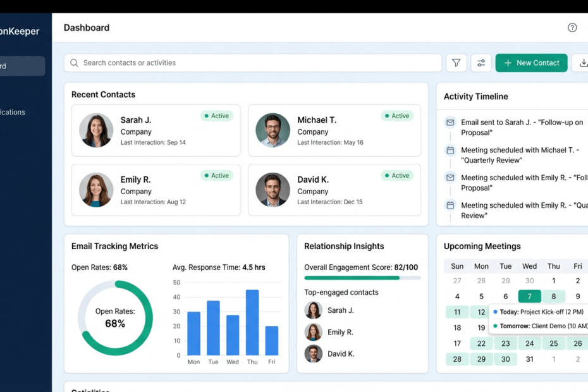Focus the Search contacts or activities field
The width and height of the screenshot is (588, 392).
[x=253, y=63]
